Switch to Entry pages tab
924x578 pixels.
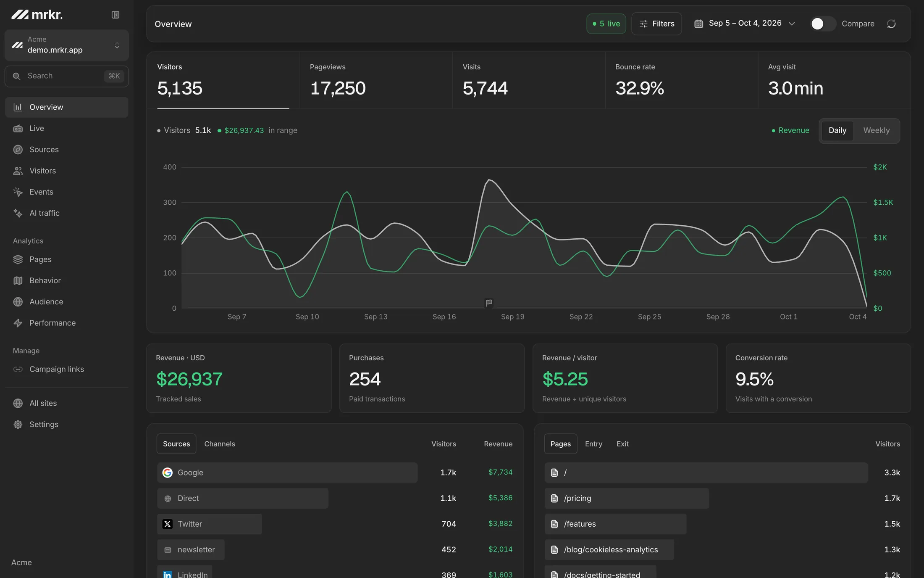coord(593,444)
